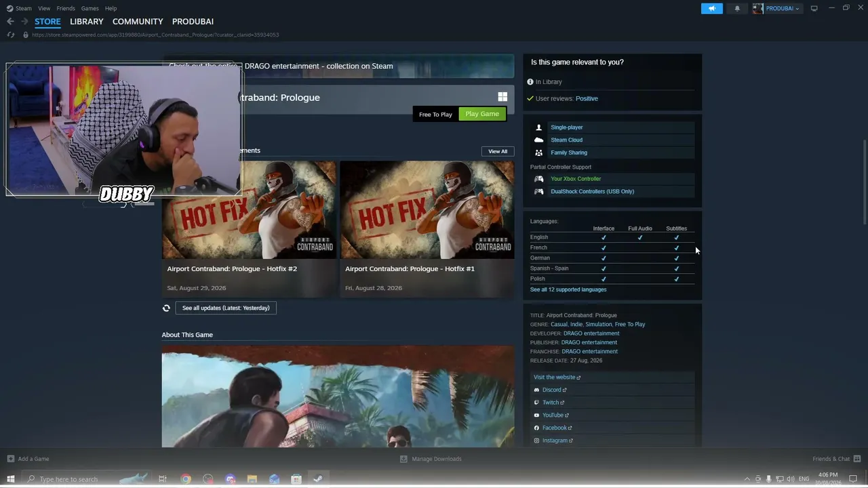Switch to the LIBRARY tab
This screenshot has width=868, height=488.
[x=87, y=22]
